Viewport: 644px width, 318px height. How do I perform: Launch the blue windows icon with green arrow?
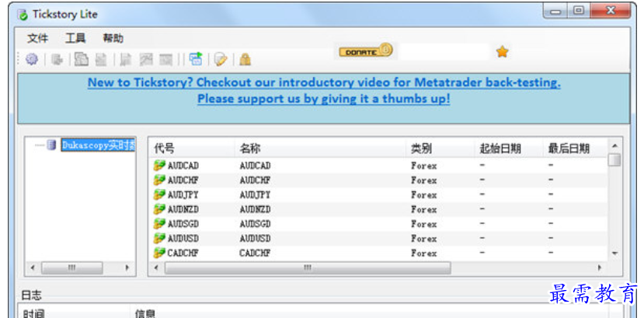click(196, 59)
